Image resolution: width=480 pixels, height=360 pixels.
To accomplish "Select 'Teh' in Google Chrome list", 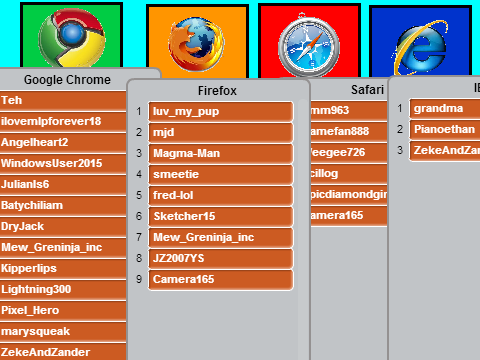I will tap(63, 101).
